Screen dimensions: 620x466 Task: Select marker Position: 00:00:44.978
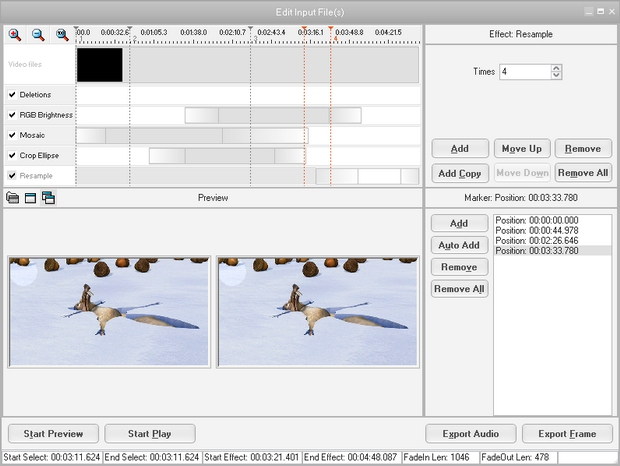[552, 230]
